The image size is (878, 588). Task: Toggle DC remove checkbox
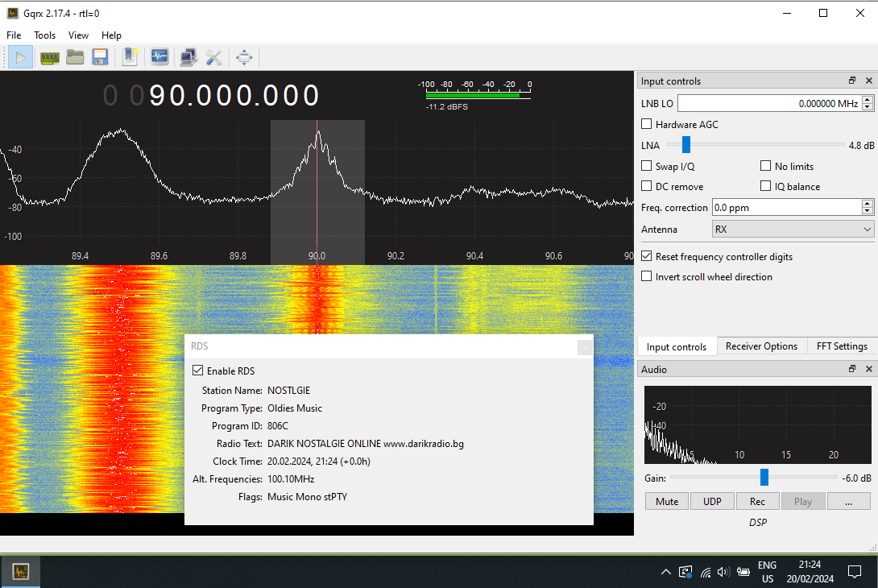click(647, 186)
